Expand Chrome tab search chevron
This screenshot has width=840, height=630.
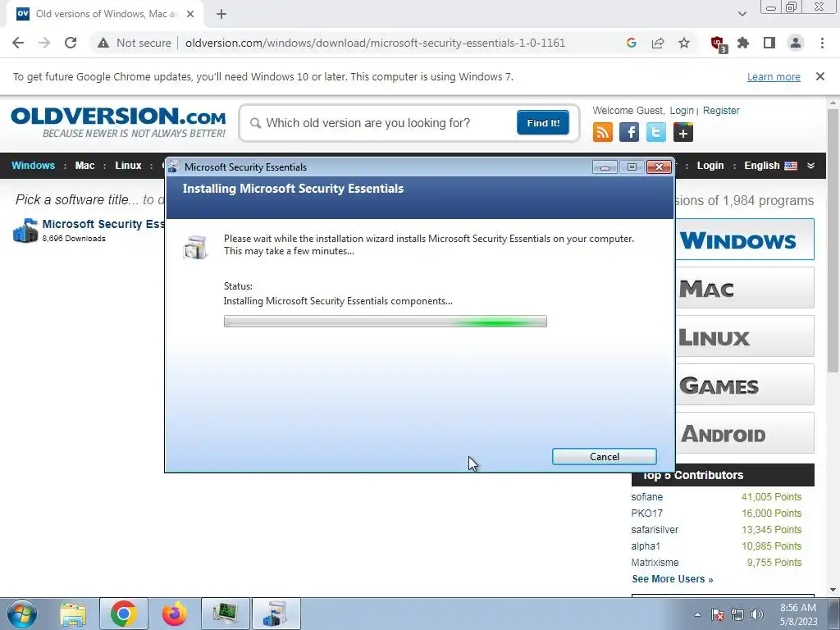742,14
